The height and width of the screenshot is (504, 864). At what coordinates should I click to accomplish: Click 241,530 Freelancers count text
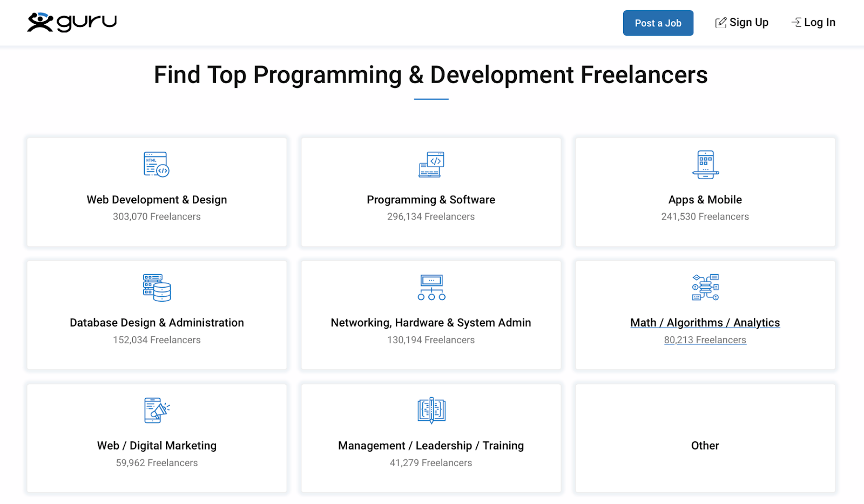(x=705, y=216)
